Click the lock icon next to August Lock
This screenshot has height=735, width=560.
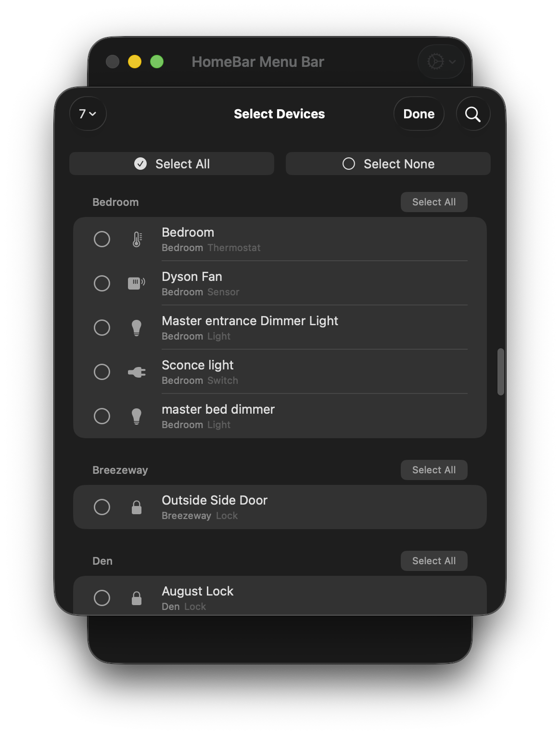tap(137, 598)
